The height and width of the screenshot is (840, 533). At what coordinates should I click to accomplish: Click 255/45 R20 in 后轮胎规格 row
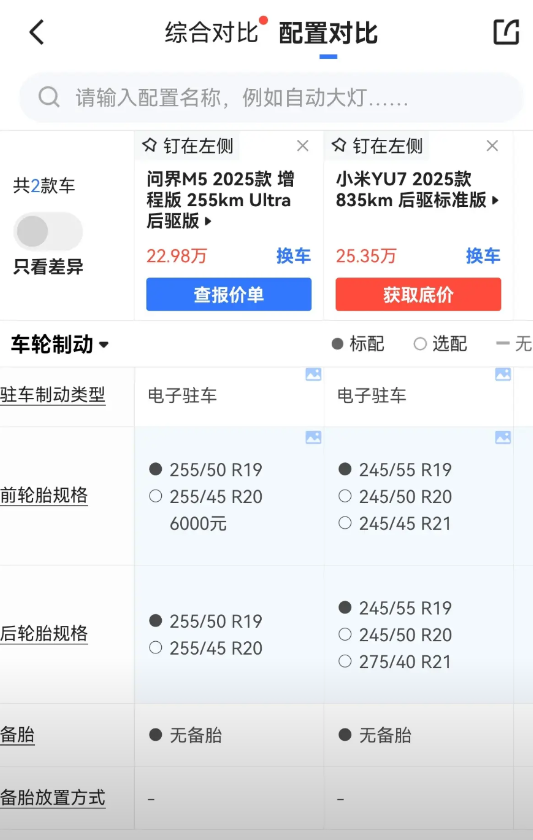(x=216, y=648)
